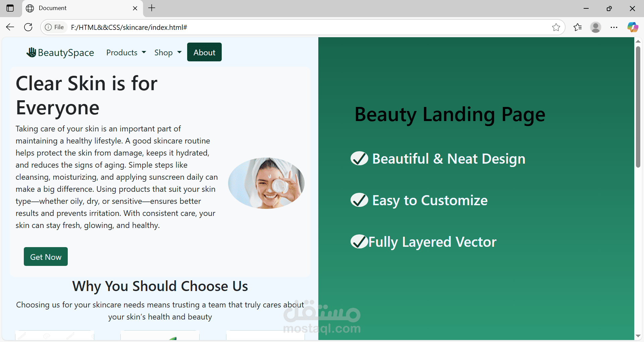Click the Why You Should Choose Us heading
Viewport: 644px width, 342px height.
tap(160, 286)
